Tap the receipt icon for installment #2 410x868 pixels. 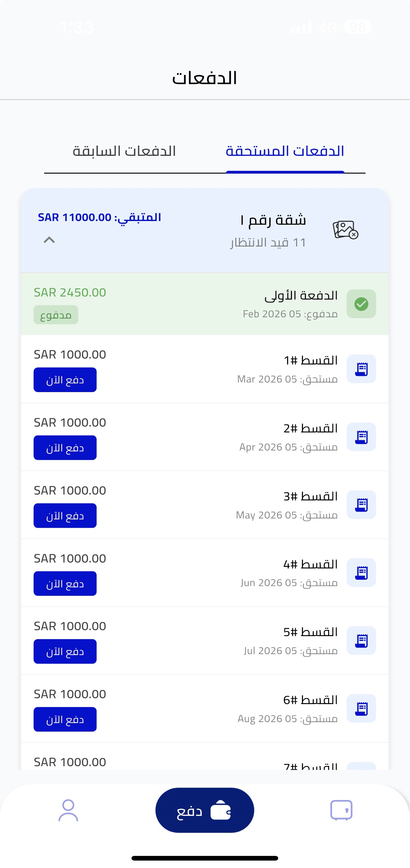[x=361, y=437]
